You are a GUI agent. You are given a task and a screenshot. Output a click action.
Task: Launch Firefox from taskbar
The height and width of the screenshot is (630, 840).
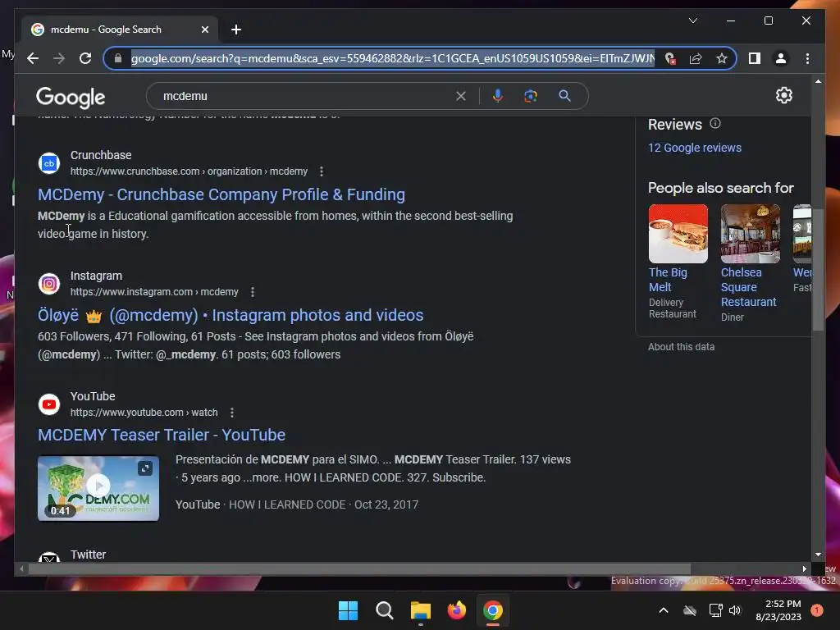point(456,610)
